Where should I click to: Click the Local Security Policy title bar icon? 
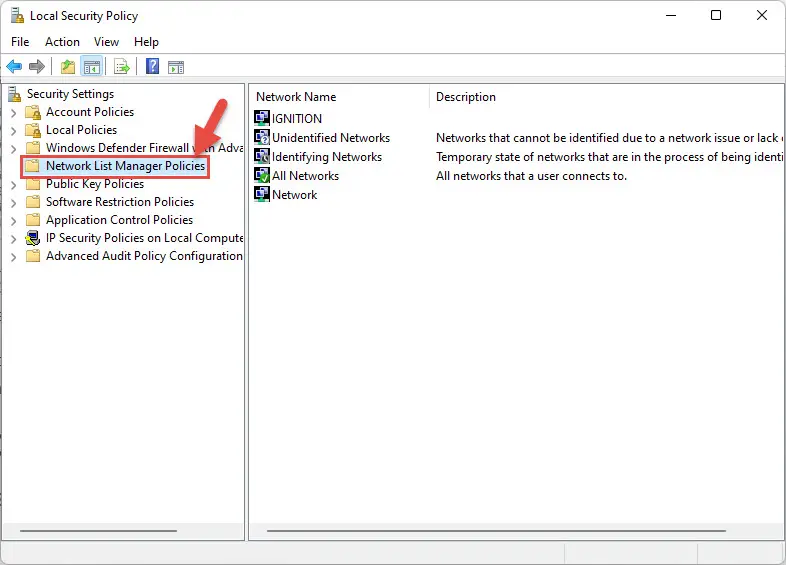(x=18, y=16)
